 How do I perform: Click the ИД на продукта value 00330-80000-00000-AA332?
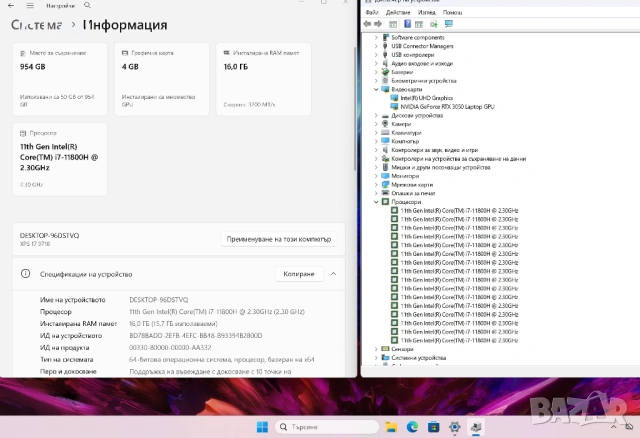point(170,348)
